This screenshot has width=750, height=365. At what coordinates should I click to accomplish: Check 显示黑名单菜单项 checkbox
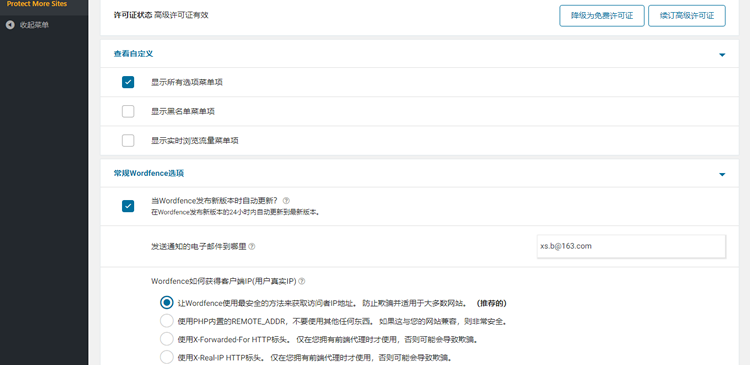(128, 111)
